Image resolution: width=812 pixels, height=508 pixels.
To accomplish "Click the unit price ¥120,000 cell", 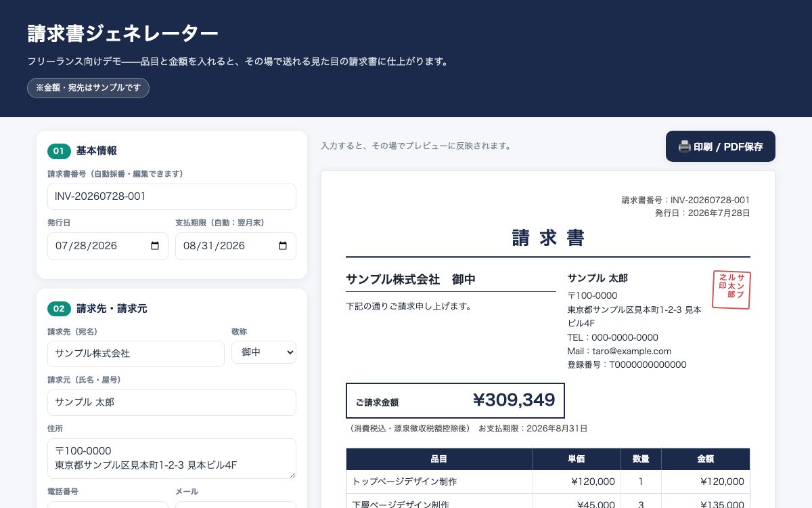I will pyautogui.click(x=577, y=482).
